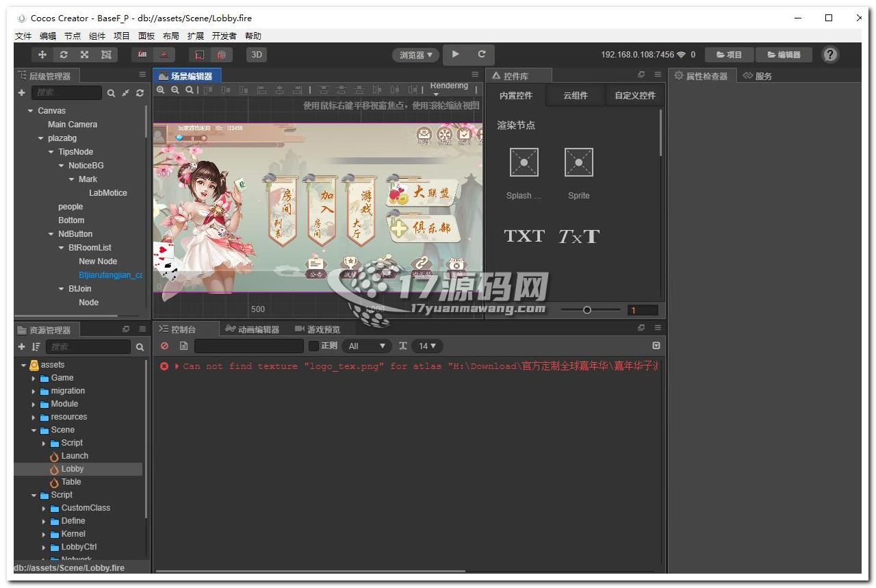Image resolution: width=876 pixels, height=588 pixels.
Task: Click the play preview button
Action: 456,55
